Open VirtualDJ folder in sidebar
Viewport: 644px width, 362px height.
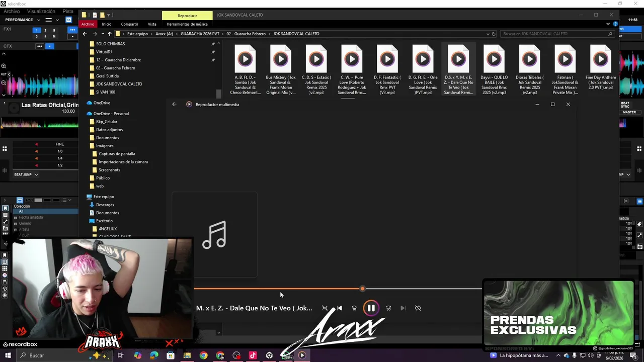pos(104,52)
